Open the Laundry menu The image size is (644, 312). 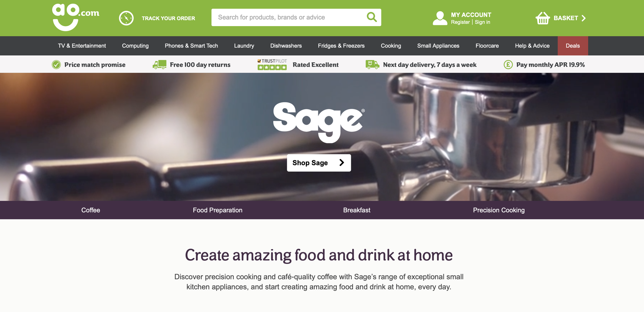click(x=244, y=46)
